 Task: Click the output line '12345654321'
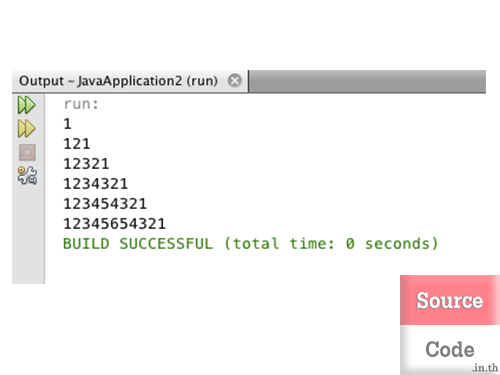pos(114,224)
